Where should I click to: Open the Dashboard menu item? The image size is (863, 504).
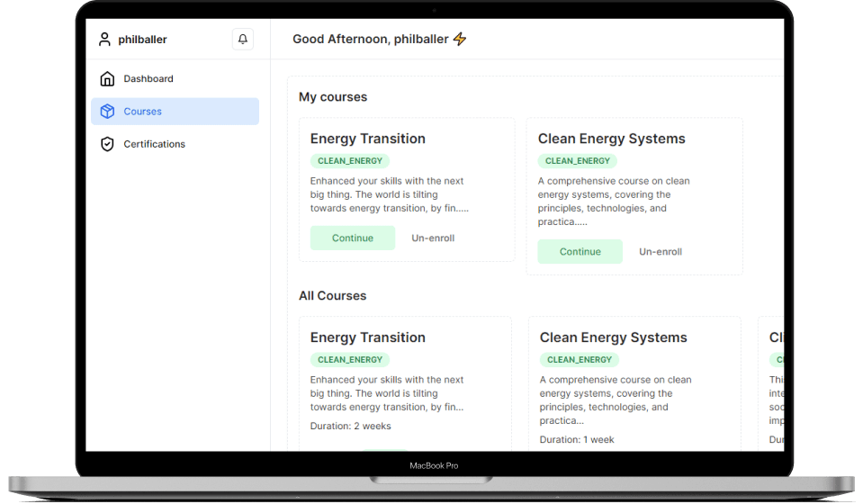click(175, 78)
